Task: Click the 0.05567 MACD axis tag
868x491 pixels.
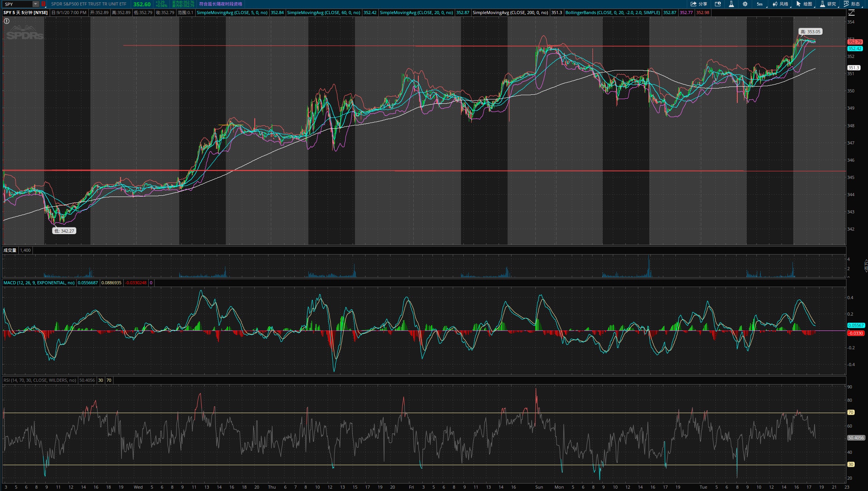Action: [x=856, y=325]
